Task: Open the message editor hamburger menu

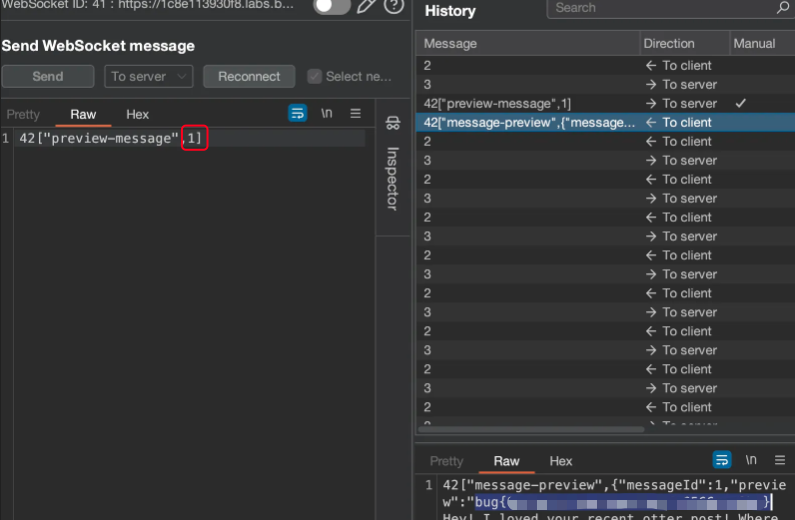Action: [x=355, y=113]
